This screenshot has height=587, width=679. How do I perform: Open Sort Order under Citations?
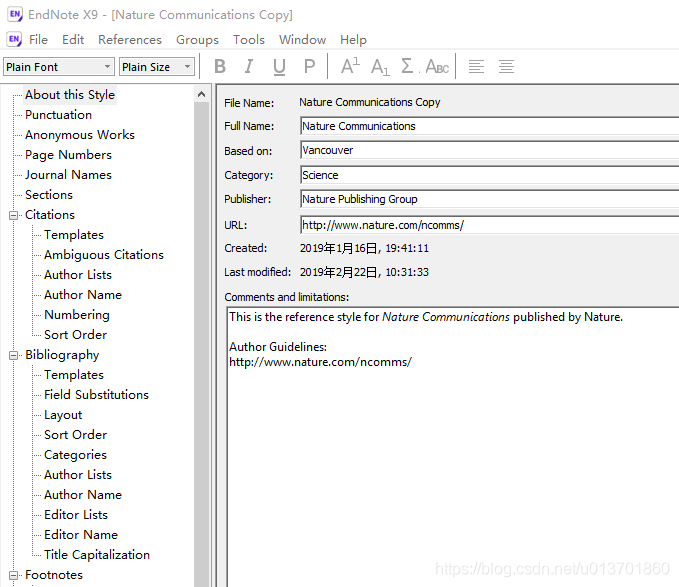pos(75,335)
